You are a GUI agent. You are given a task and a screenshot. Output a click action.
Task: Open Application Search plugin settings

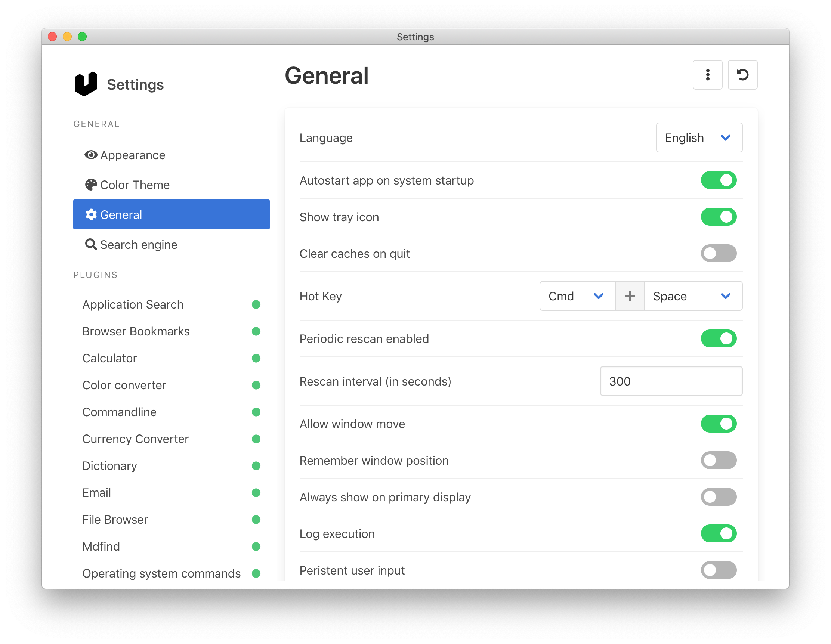133,304
